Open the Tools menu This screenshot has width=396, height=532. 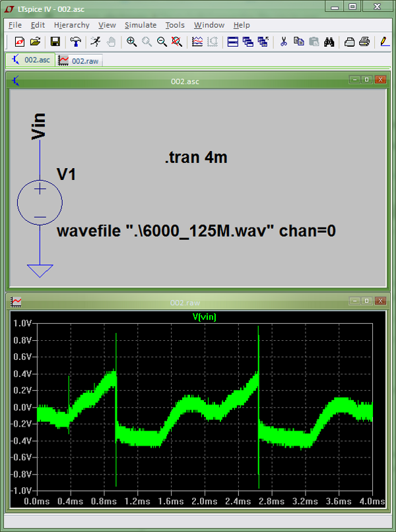coord(175,25)
